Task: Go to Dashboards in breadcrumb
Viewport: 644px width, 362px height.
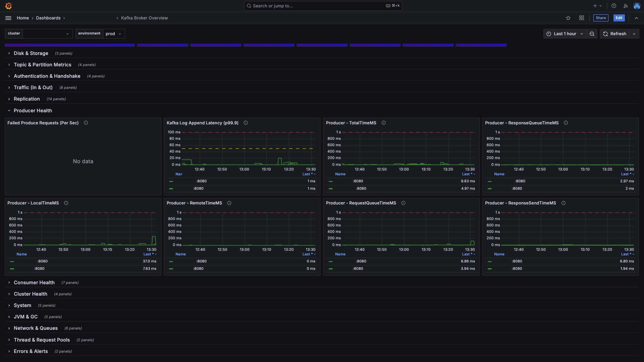Action: point(48,18)
